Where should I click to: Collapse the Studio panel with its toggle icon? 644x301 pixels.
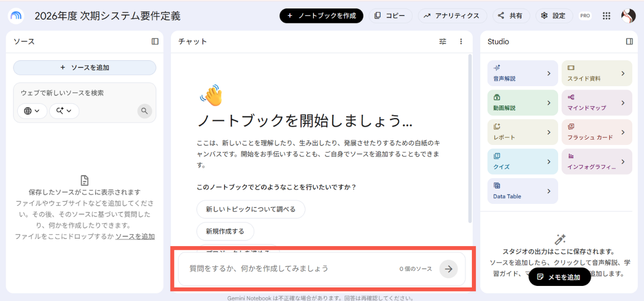click(x=629, y=41)
